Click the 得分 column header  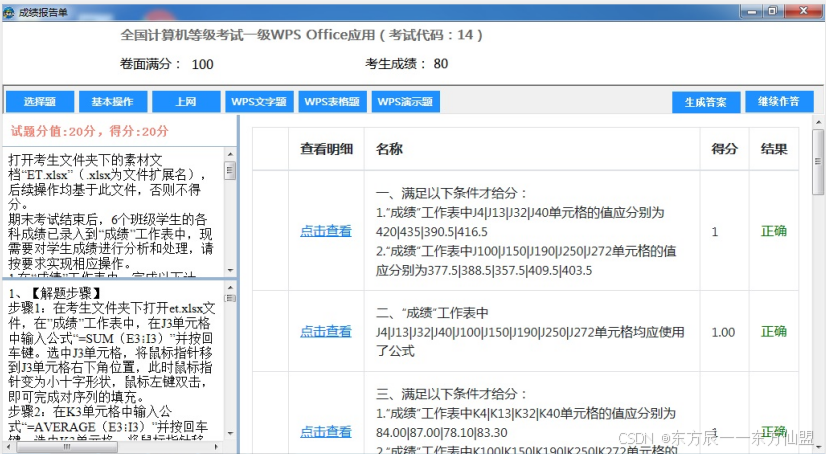[724, 149]
